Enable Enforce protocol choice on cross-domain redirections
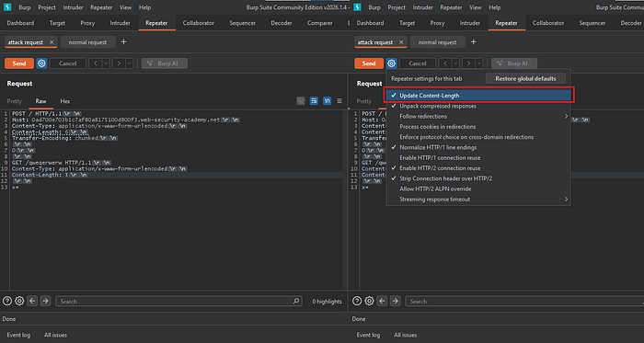The width and height of the screenshot is (644, 343). point(478,137)
